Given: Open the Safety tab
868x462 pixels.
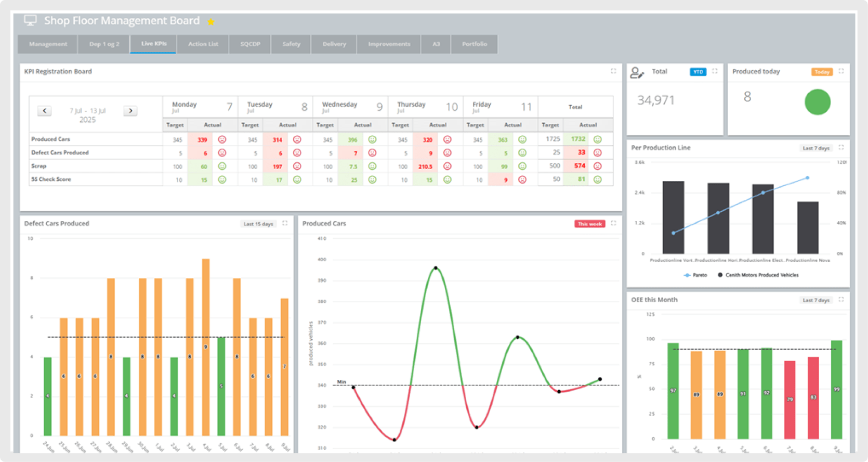Looking at the screenshot, I should [x=291, y=44].
